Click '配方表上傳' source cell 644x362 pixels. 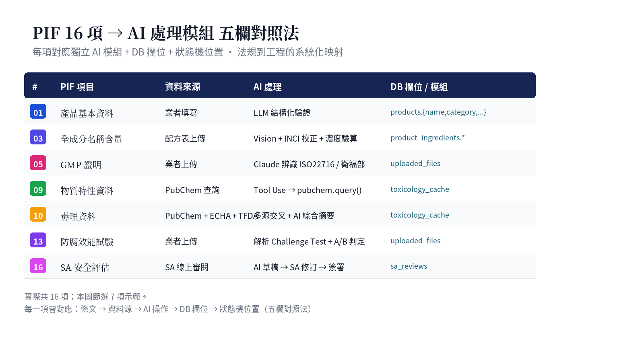coord(185,138)
